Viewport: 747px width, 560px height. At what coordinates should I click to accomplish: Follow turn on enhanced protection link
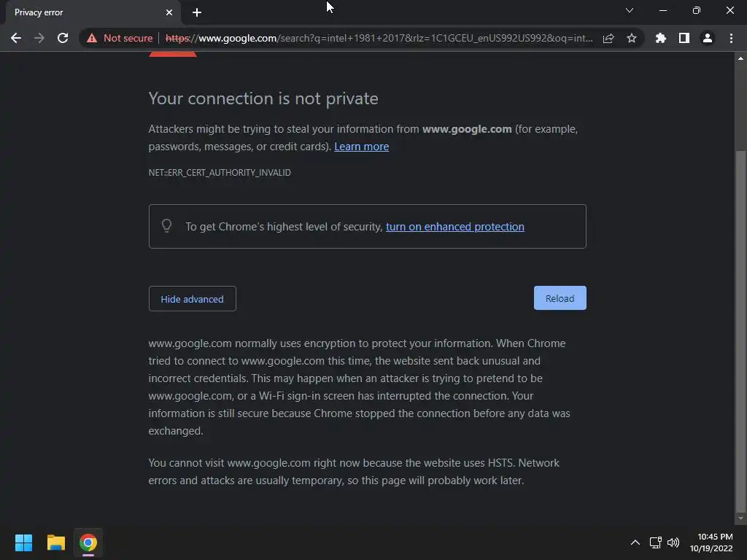[x=454, y=227]
